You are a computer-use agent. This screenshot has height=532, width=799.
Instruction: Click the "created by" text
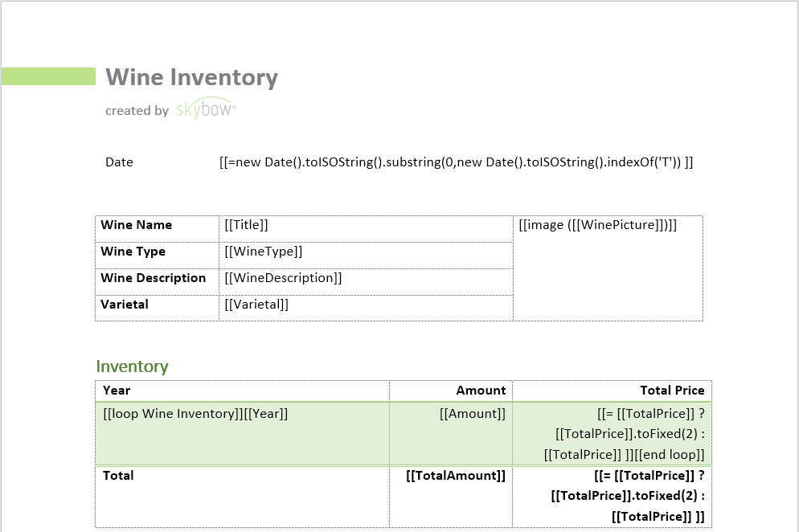[x=137, y=111]
